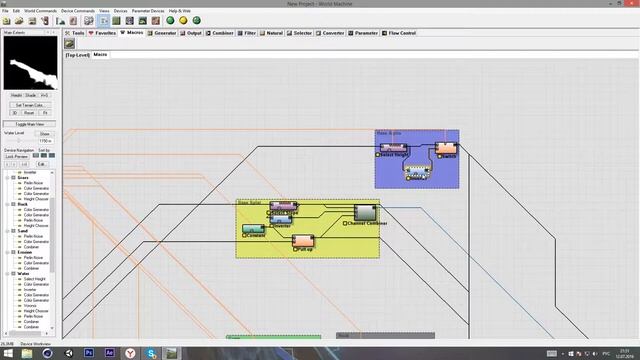This screenshot has height=360, width=640.
Task: Switch to the Natural tab
Action: pyautogui.click(x=271, y=33)
